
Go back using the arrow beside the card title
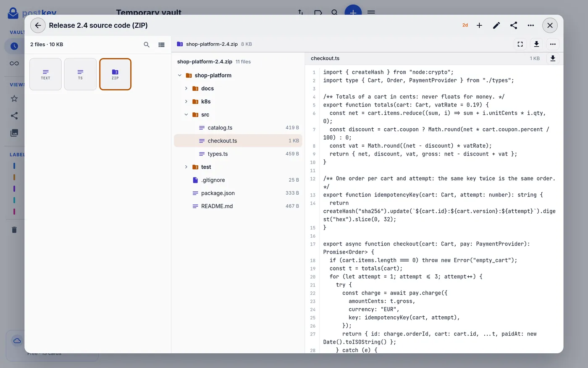pyautogui.click(x=38, y=25)
